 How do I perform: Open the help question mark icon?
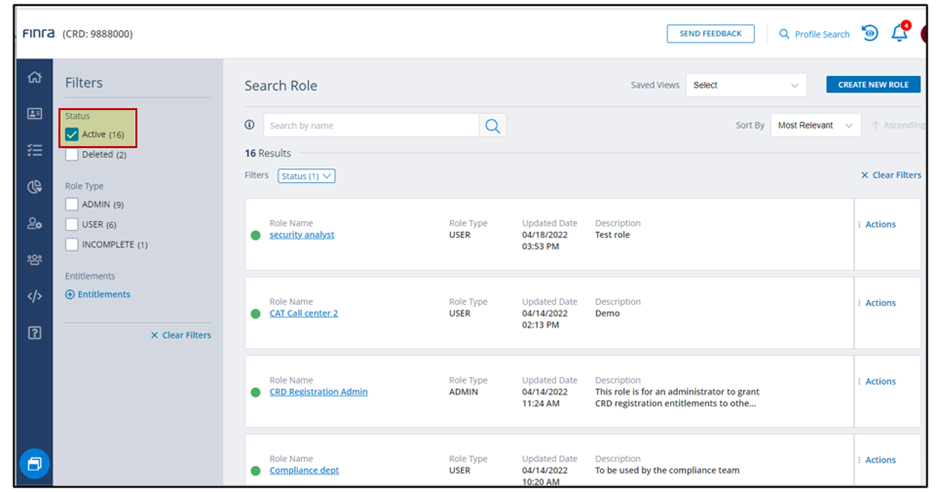35,333
